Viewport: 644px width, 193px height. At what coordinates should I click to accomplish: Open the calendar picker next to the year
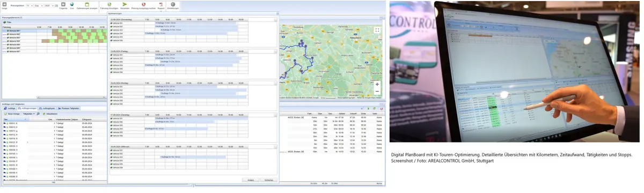(56, 6)
